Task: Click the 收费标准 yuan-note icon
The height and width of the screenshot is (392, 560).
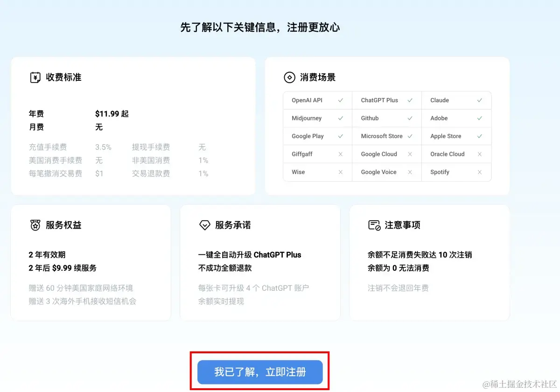Action: pos(35,77)
